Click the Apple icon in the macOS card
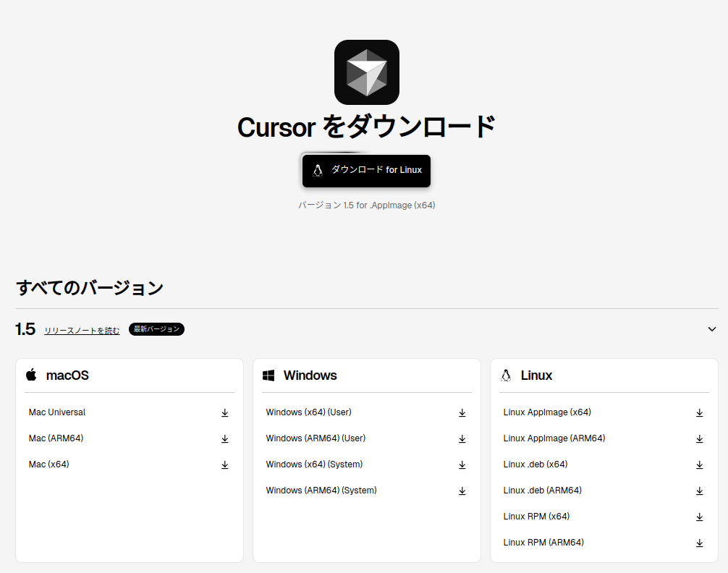Image resolution: width=728 pixels, height=573 pixels. (31, 375)
